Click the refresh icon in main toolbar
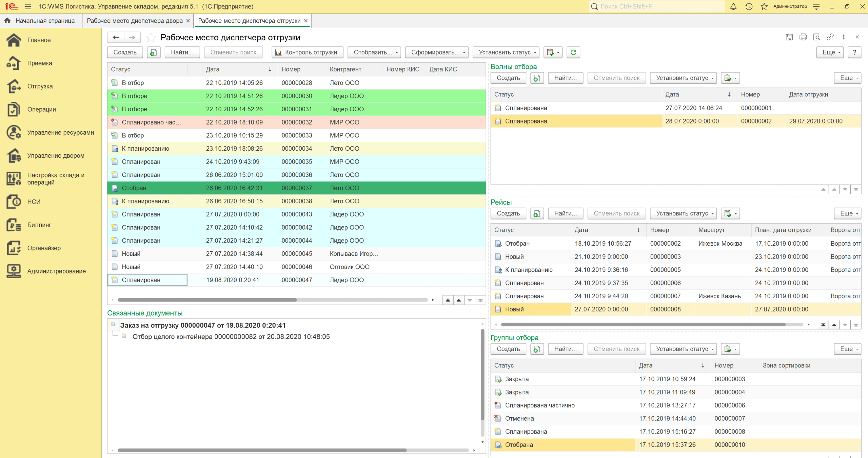Viewport: 868px width, 458px height. [573, 52]
